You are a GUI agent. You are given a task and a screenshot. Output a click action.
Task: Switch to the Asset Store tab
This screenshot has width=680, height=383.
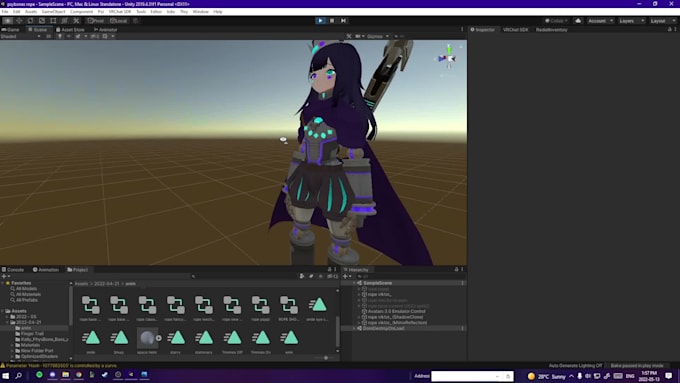(x=70, y=29)
